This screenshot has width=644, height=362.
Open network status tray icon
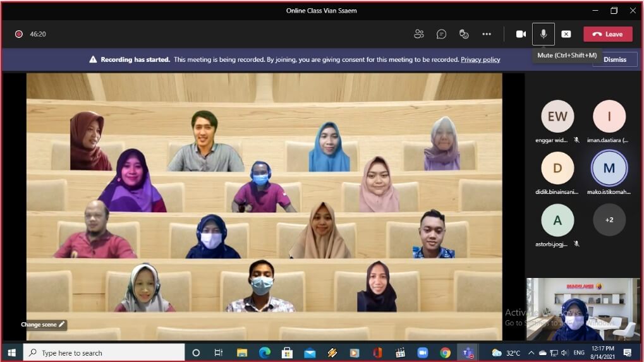pos(554,353)
